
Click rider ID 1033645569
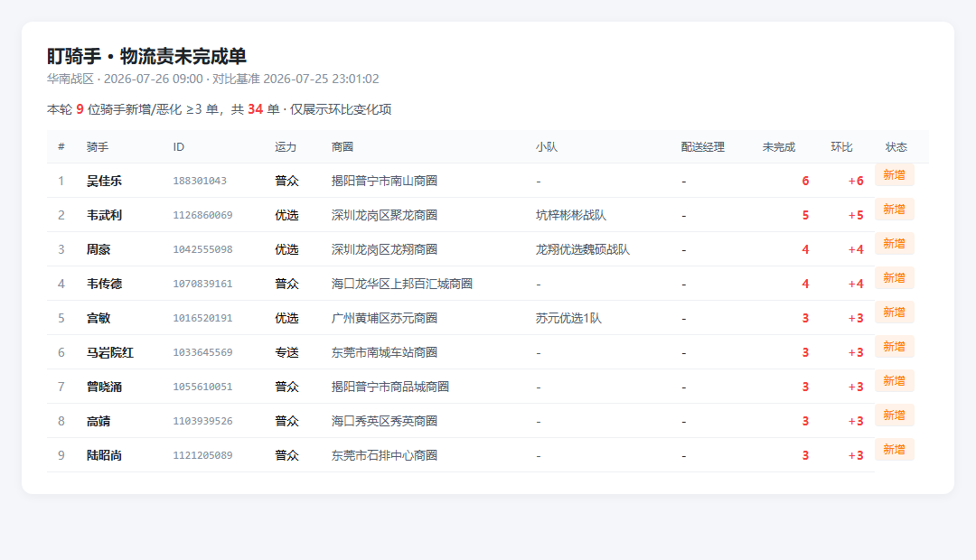point(203,352)
